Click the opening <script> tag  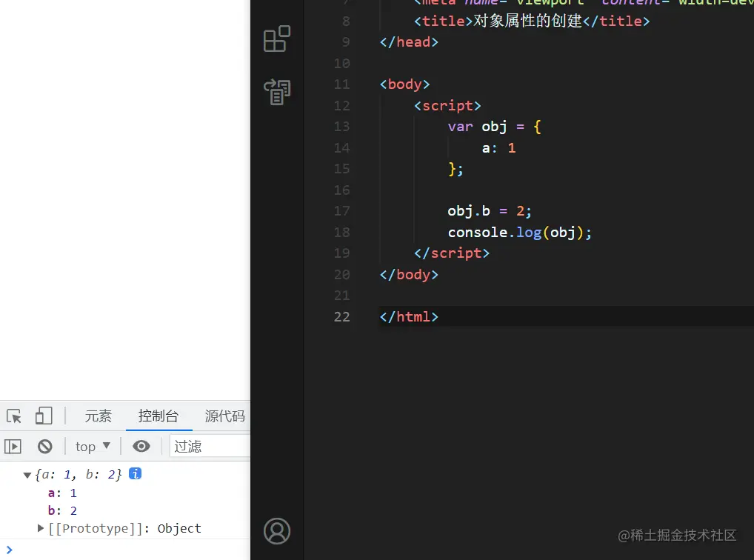tap(447, 105)
